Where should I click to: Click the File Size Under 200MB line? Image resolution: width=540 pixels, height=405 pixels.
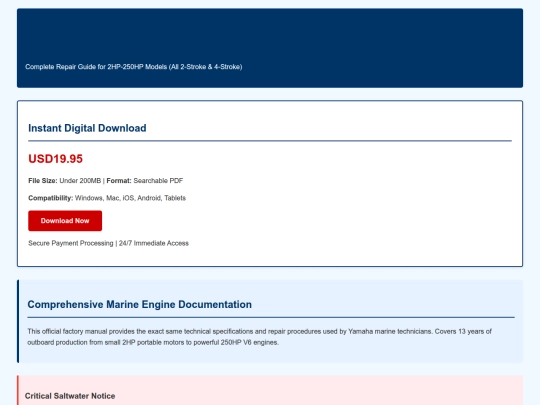click(106, 181)
